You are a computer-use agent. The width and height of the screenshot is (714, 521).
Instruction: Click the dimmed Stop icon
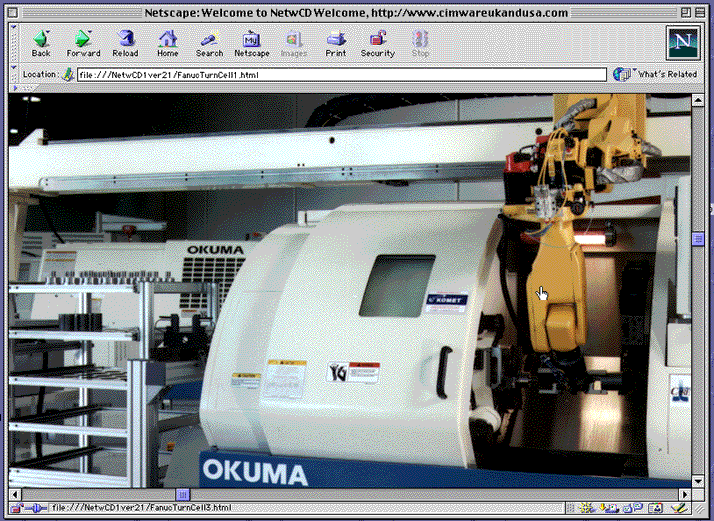coord(420,43)
